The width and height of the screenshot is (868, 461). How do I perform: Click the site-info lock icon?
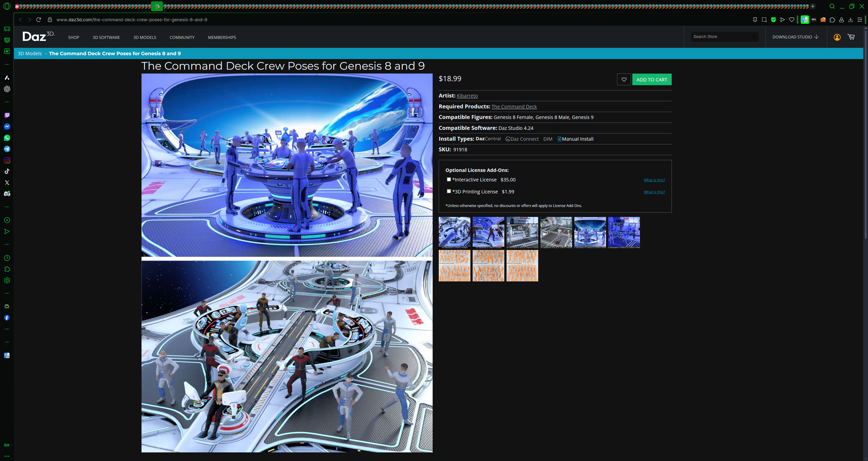coord(50,19)
